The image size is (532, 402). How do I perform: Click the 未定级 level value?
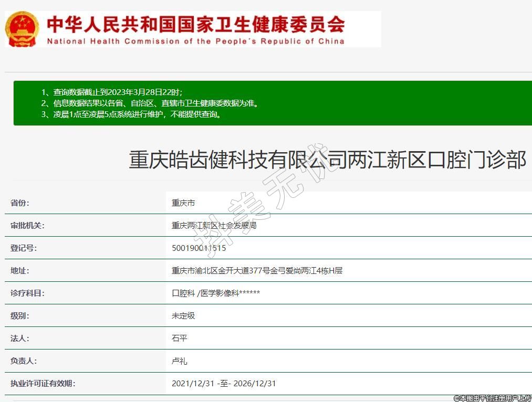click(183, 316)
